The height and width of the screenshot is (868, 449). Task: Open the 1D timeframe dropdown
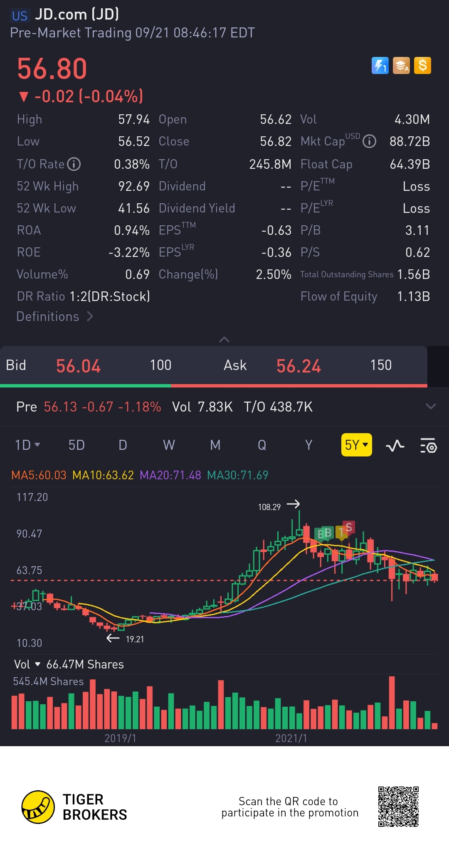click(27, 445)
